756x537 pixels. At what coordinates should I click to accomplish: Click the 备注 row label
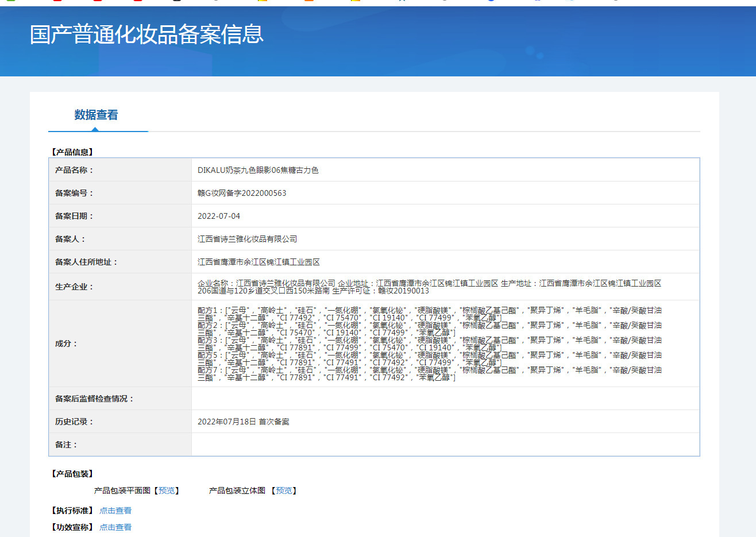pos(66,445)
